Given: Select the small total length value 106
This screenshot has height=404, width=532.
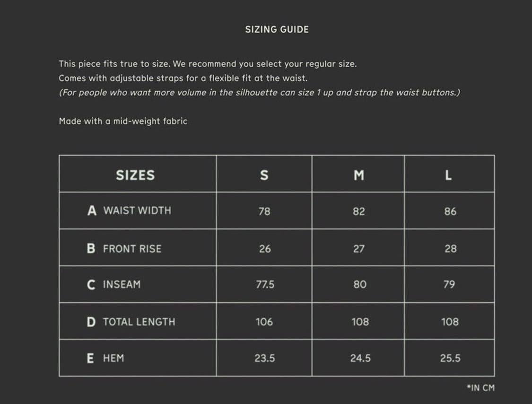Looking at the screenshot, I should click(x=264, y=322).
